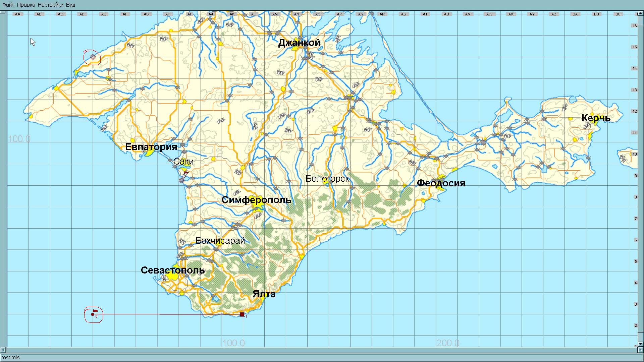Click the horizontal scrollbar left arrow
Image resolution: width=644 pixels, height=362 pixels.
click(3, 350)
